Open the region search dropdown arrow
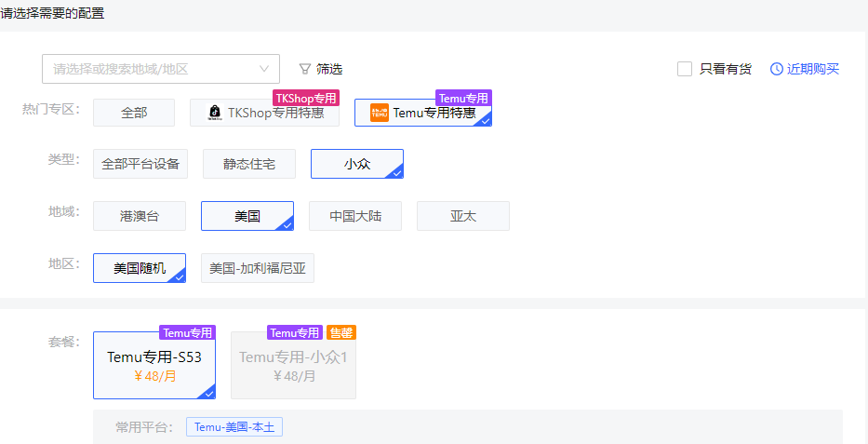Screen dimensions: 868x444 pos(264,69)
